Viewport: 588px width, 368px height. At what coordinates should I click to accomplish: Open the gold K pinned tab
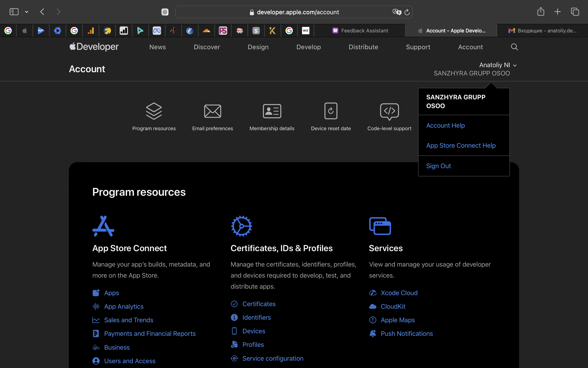pos(272,31)
